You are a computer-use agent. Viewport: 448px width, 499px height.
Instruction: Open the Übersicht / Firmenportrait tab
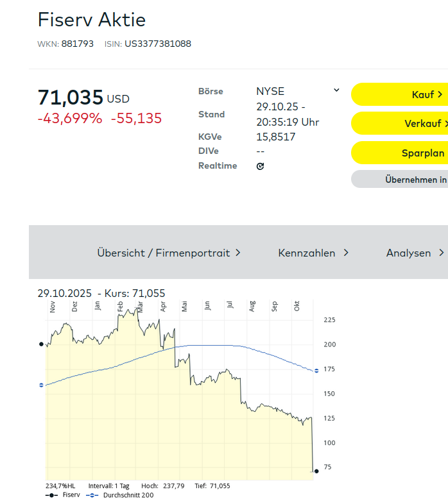coord(163,253)
